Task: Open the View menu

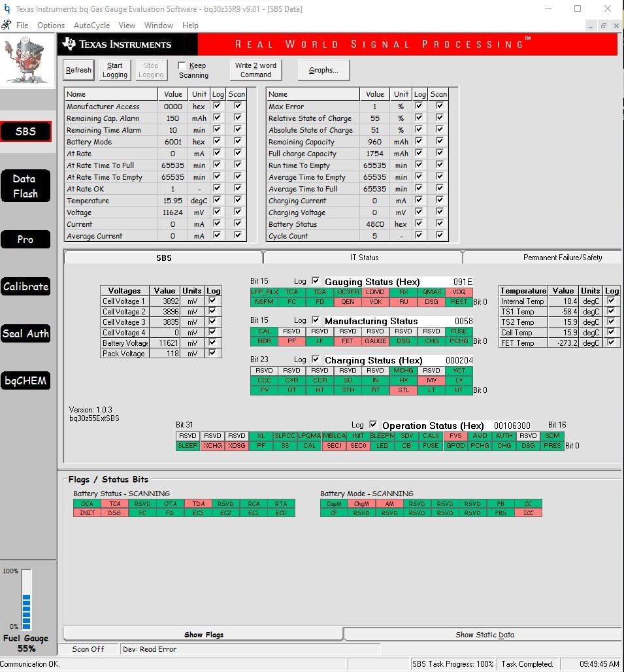Action: click(127, 25)
